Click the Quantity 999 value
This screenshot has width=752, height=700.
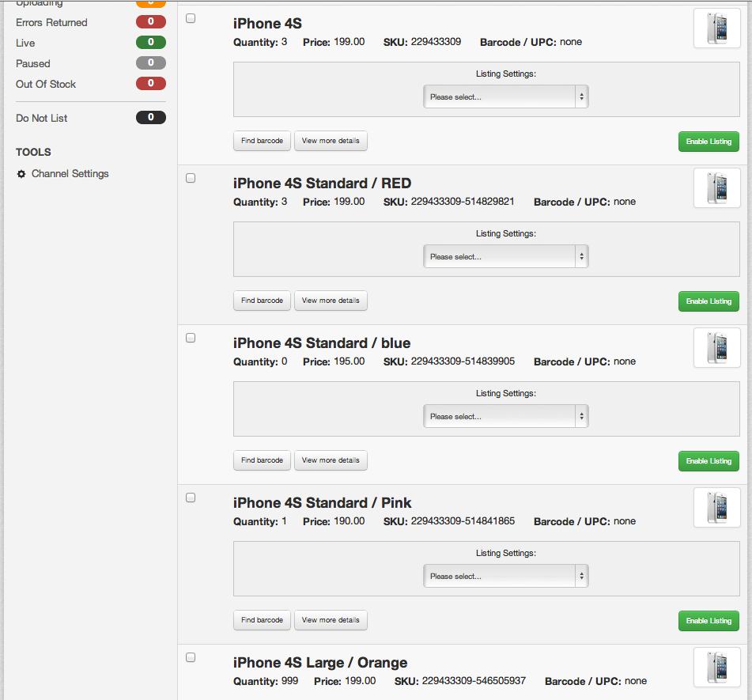289,681
